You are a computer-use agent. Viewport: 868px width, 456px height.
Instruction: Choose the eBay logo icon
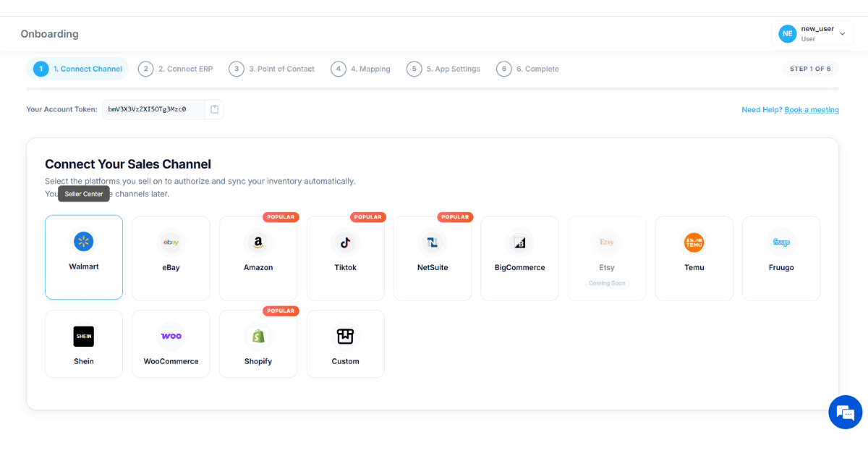[x=171, y=242]
